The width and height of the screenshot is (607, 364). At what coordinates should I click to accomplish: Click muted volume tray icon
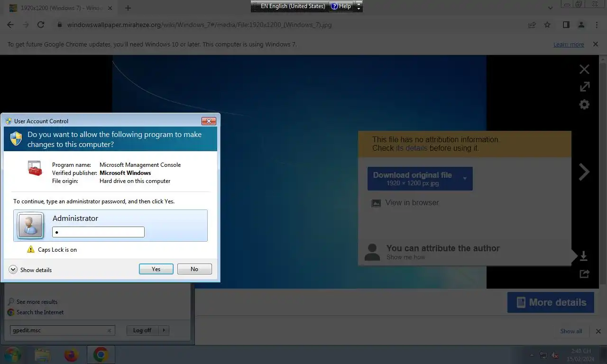(x=555, y=355)
